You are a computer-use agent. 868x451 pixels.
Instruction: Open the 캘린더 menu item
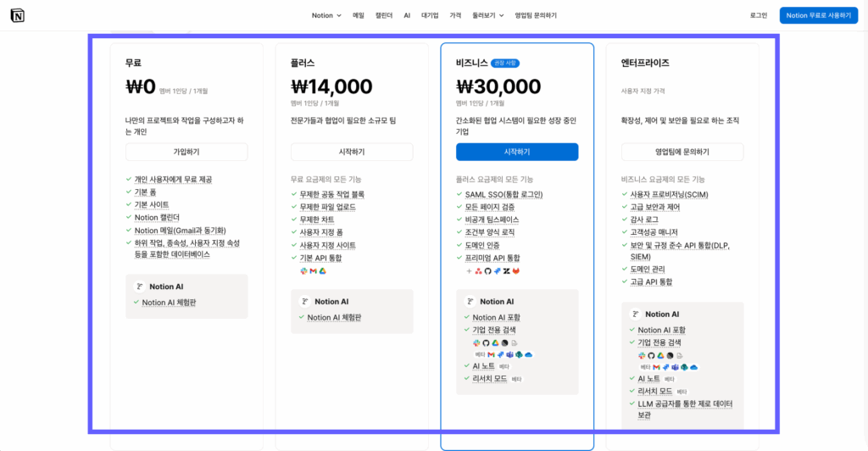(384, 15)
